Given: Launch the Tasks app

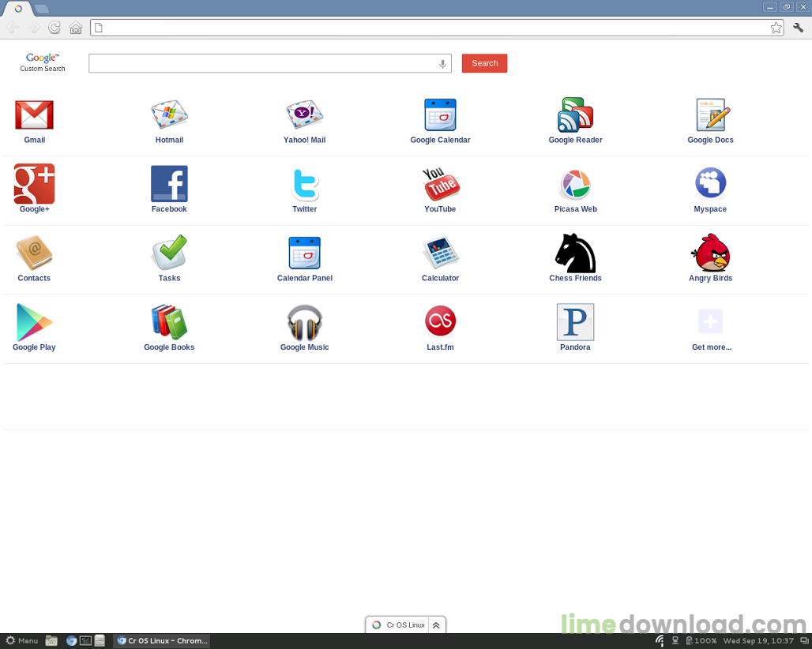Looking at the screenshot, I should 169,252.
